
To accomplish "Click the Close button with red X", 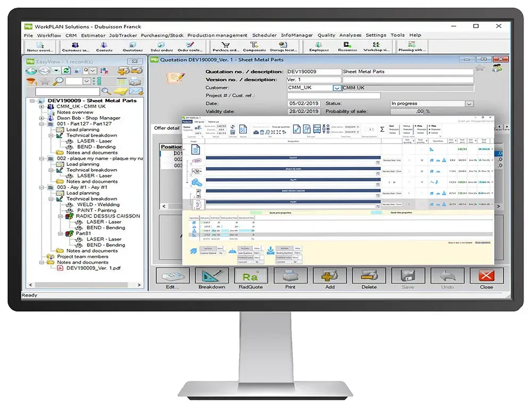I will 486,279.
